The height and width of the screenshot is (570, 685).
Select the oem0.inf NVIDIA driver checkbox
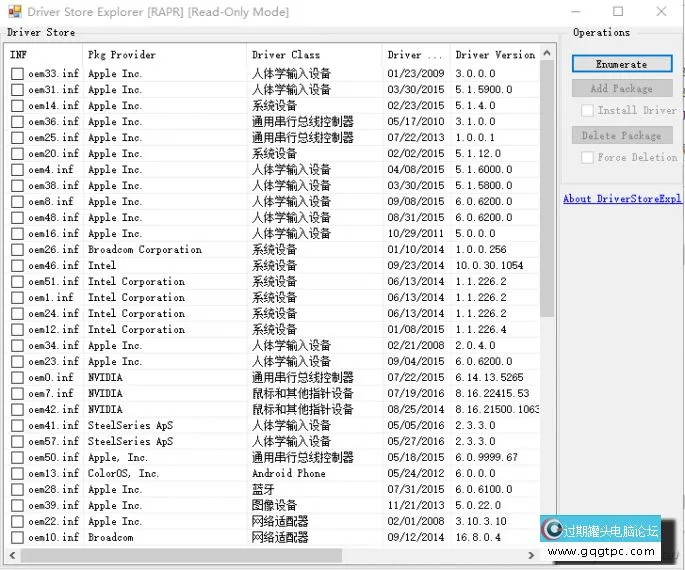tap(17, 378)
